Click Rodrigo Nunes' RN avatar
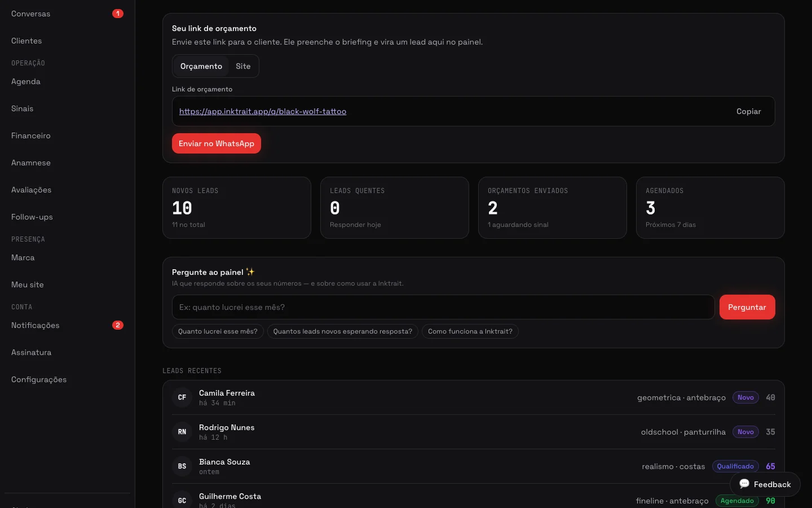The height and width of the screenshot is (508, 812). [x=182, y=432]
